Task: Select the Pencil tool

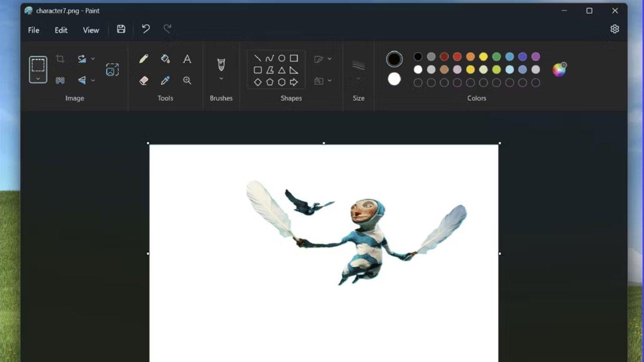Action: [x=144, y=59]
